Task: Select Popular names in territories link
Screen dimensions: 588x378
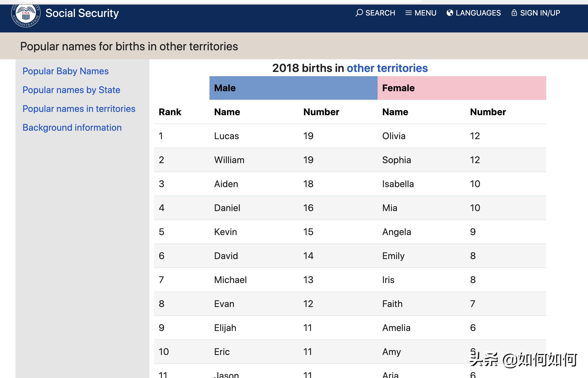Action: 79,109
